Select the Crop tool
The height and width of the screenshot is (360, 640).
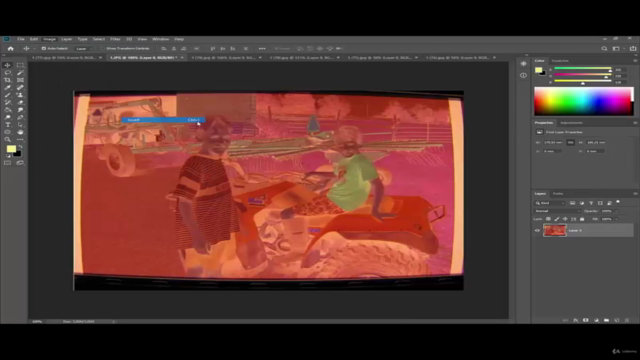coord(7,80)
